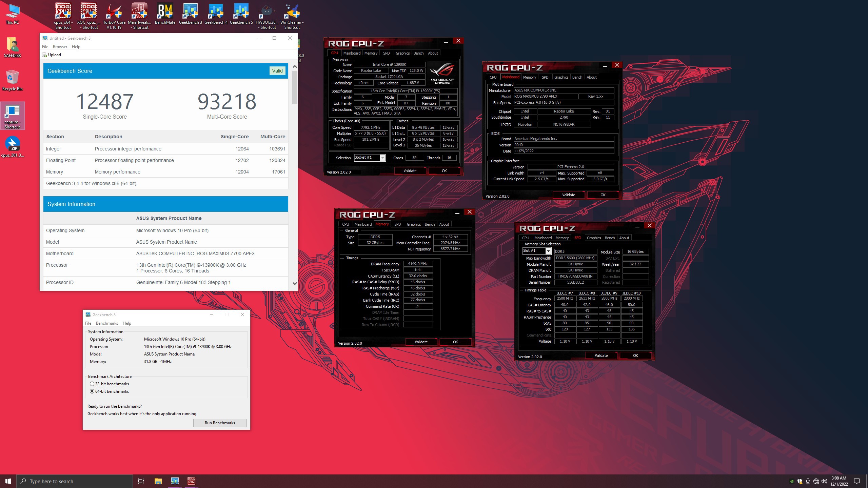Open Memory tab in CPU-Z CPU window

point(371,53)
